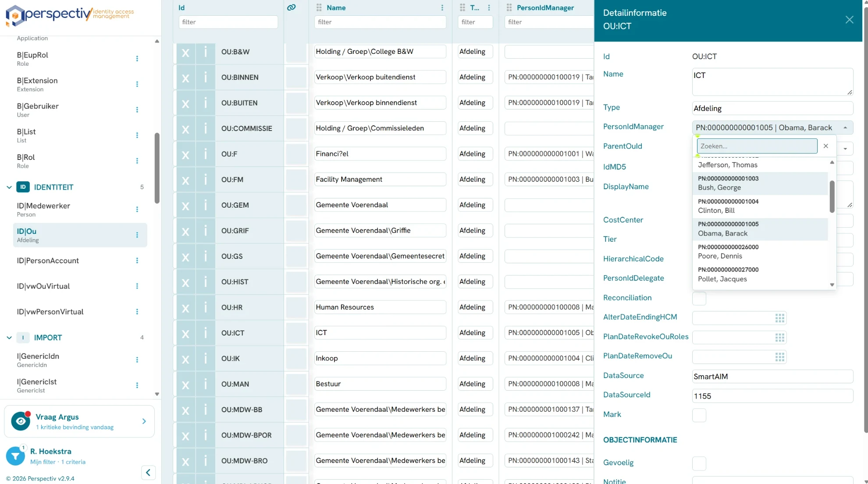Open the three-dot menu for ID|Medewerker

click(x=137, y=209)
